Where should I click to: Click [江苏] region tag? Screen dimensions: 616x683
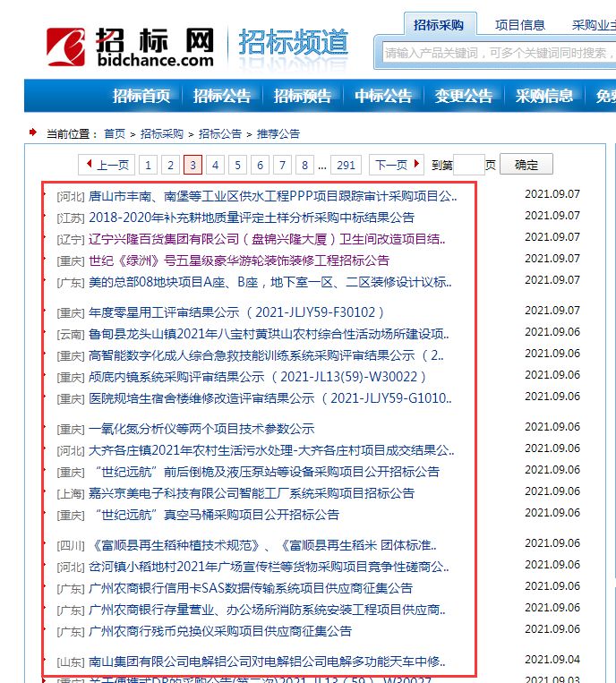71,218
